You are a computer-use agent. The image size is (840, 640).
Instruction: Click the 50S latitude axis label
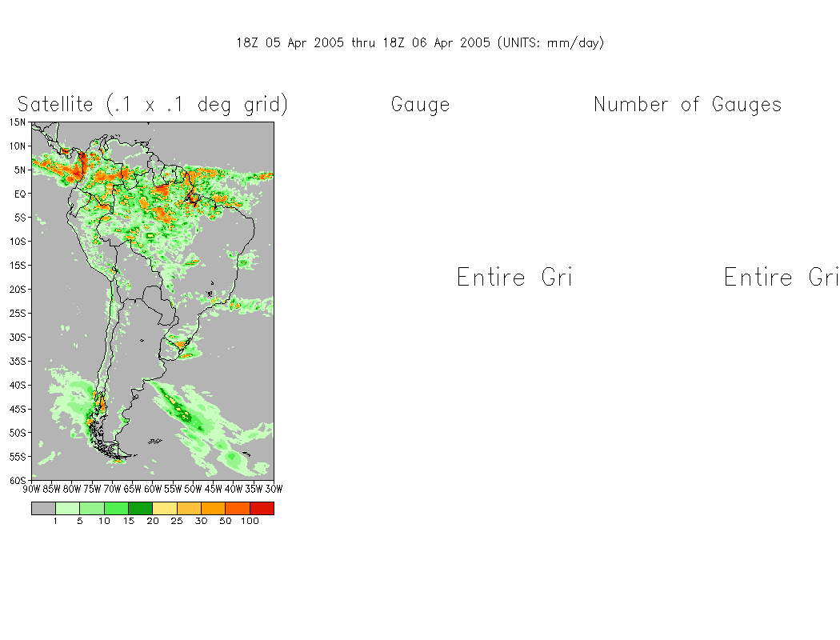[x=17, y=433]
